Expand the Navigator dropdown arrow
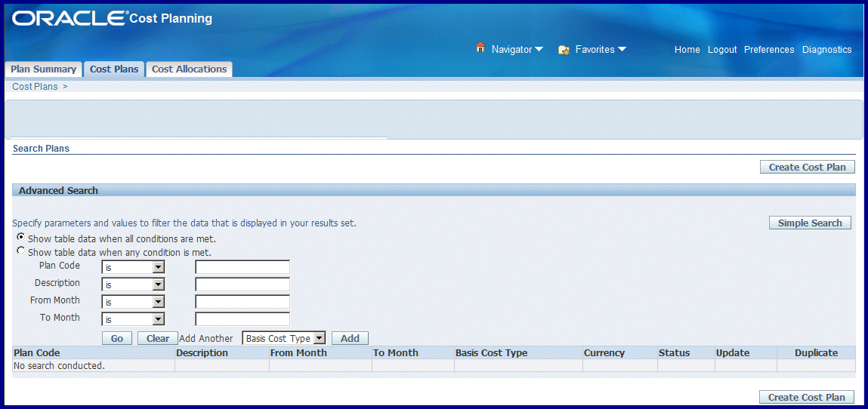The height and width of the screenshot is (409, 868). [539, 50]
